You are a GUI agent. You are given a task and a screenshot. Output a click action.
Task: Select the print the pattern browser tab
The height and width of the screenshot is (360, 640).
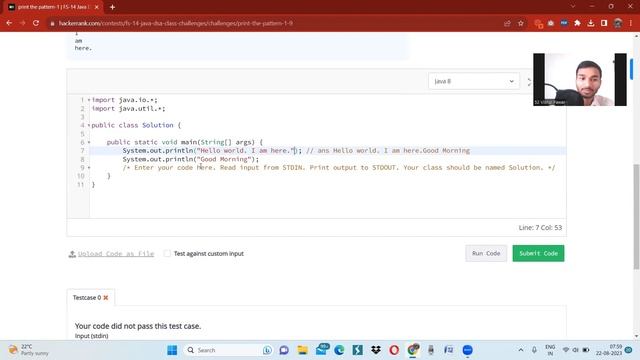click(x=53, y=7)
